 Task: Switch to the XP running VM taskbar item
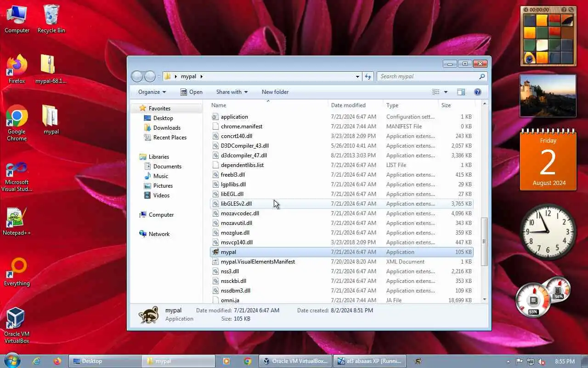click(x=370, y=361)
